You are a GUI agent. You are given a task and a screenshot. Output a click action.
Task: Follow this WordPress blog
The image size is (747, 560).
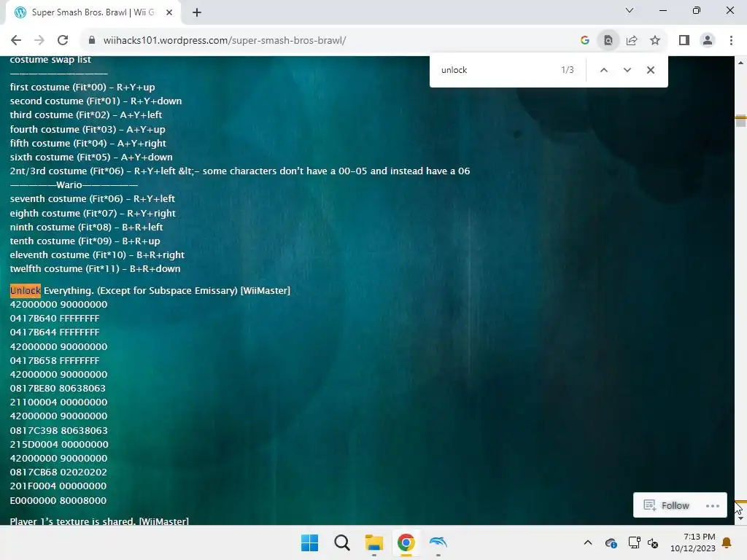pyautogui.click(x=667, y=505)
